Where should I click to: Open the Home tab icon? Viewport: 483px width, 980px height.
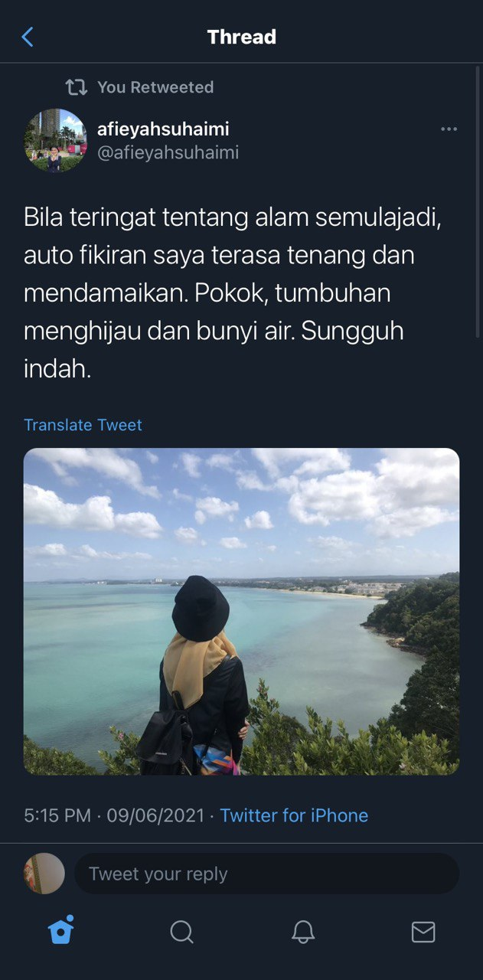[x=61, y=931]
